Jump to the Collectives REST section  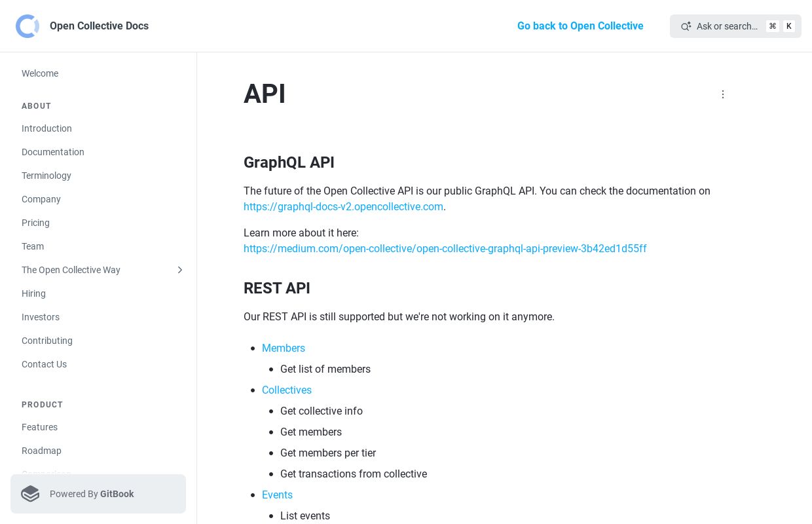click(x=287, y=390)
